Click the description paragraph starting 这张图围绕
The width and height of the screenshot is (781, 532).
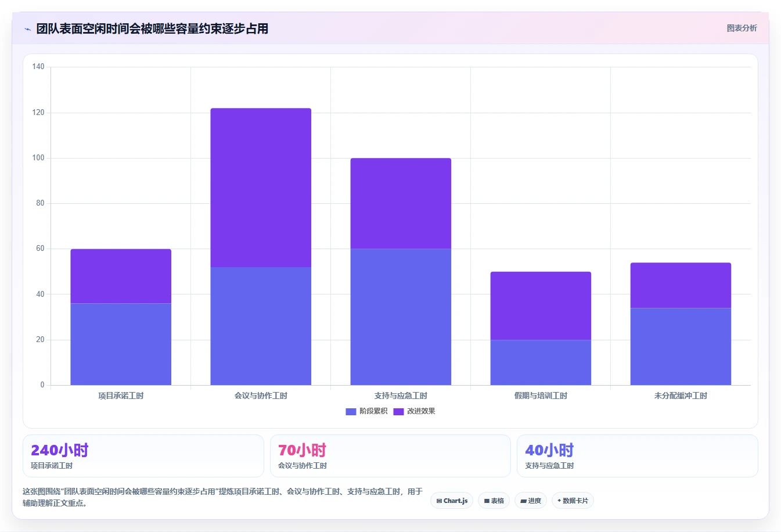[223, 497]
